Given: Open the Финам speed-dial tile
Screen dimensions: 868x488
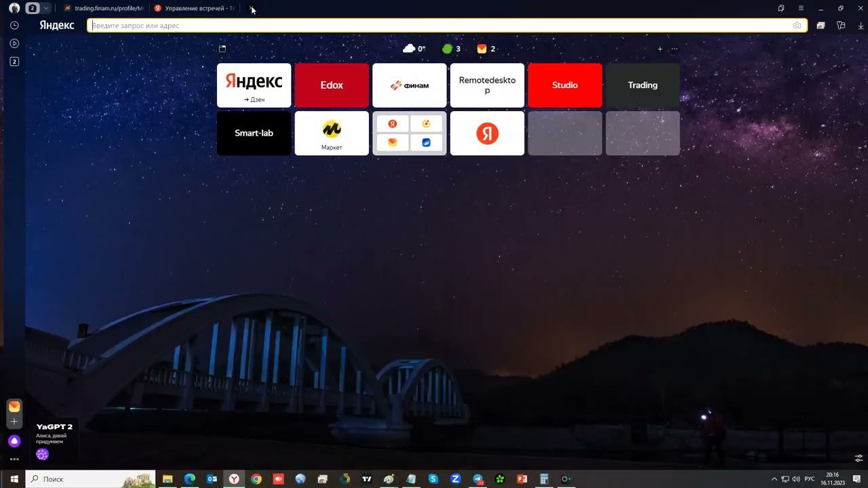Looking at the screenshot, I should click(410, 85).
